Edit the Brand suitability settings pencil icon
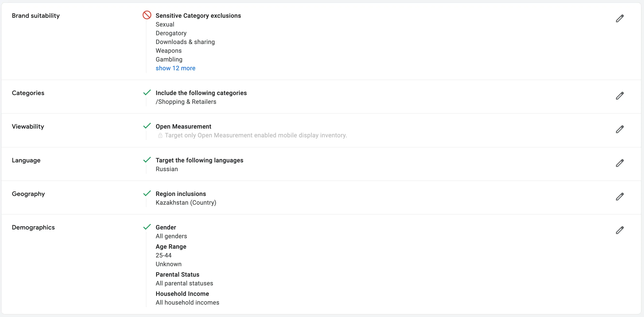Screen dimensions: 644x317 [x=620, y=18]
